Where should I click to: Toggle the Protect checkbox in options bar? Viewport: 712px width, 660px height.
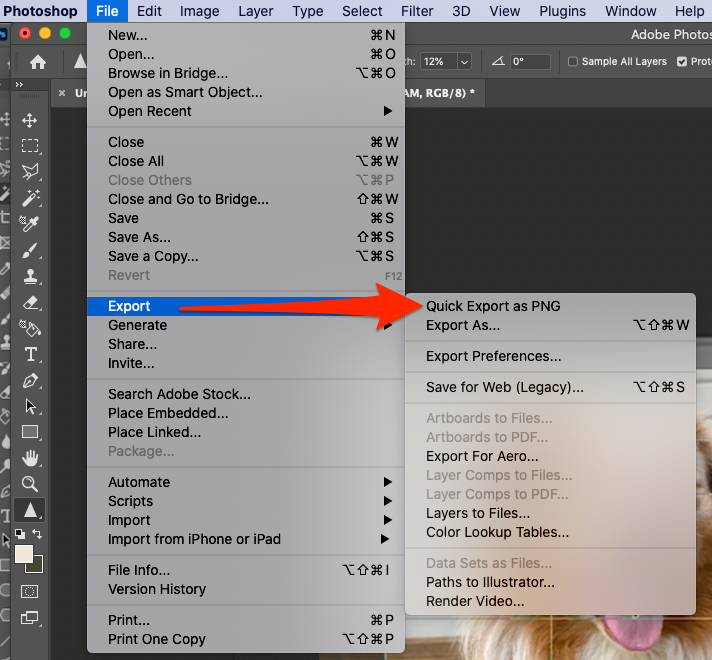click(682, 61)
